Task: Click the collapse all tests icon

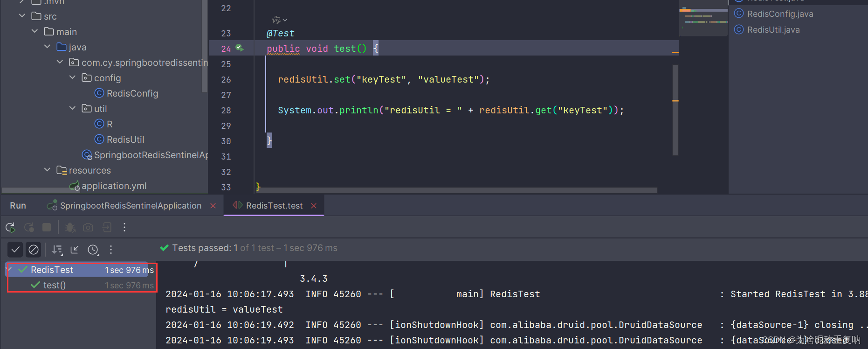Action: coord(75,250)
